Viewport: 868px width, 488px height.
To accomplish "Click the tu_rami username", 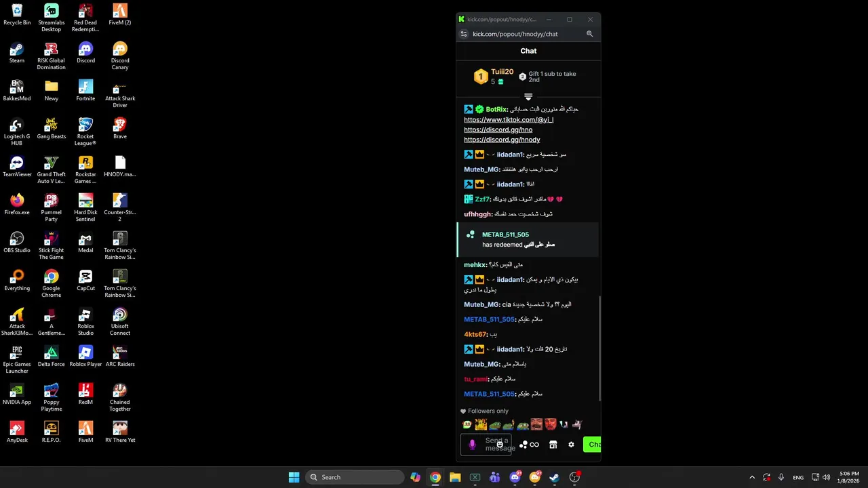I will coord(475,379).
